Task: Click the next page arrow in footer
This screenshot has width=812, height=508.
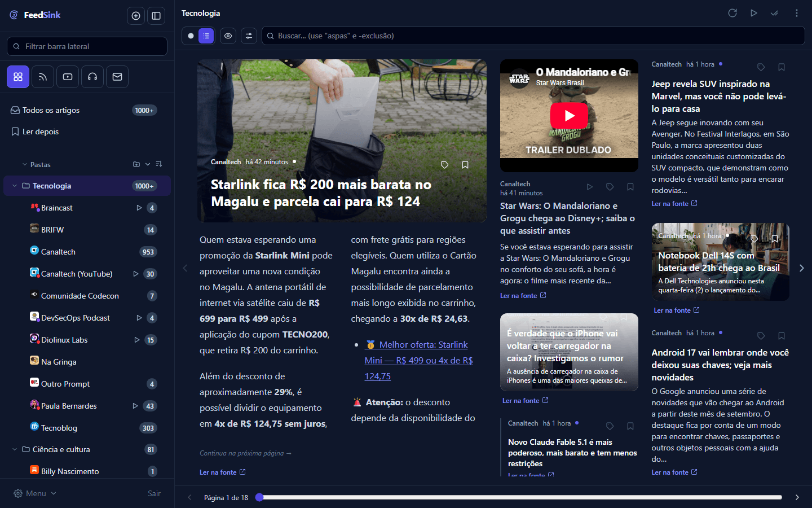Action: click(797, 497)
